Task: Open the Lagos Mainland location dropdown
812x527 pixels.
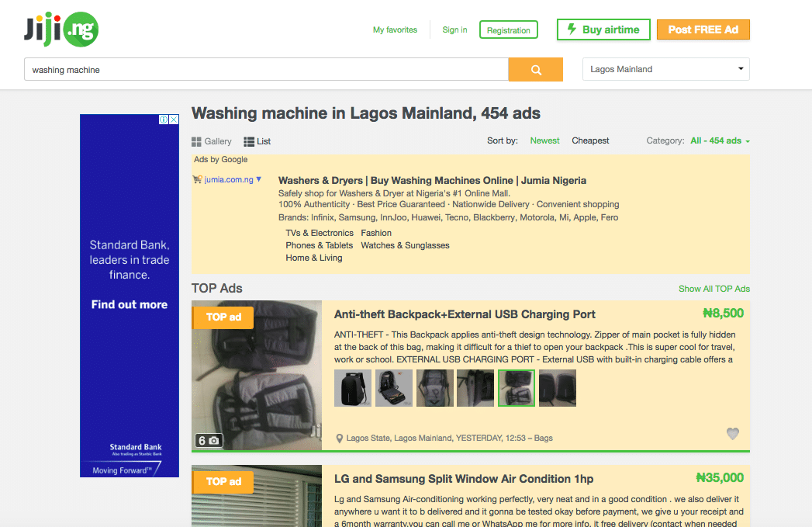Action: [x=666, y=69]
